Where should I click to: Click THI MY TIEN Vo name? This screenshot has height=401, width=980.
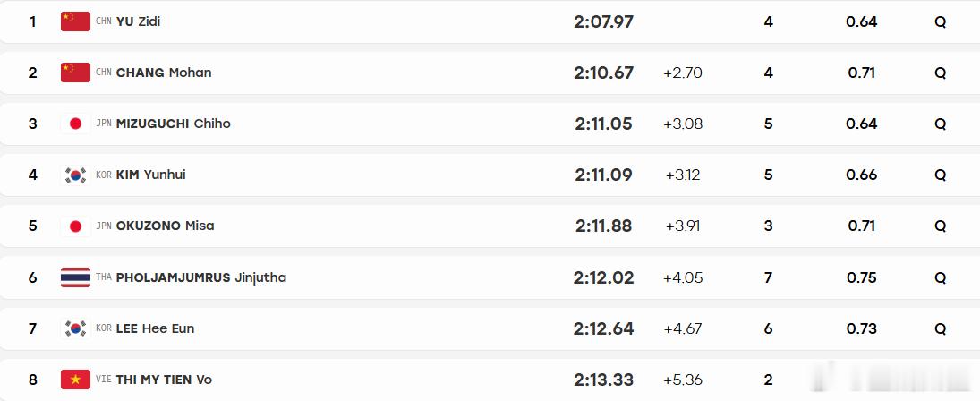[164, 380]
